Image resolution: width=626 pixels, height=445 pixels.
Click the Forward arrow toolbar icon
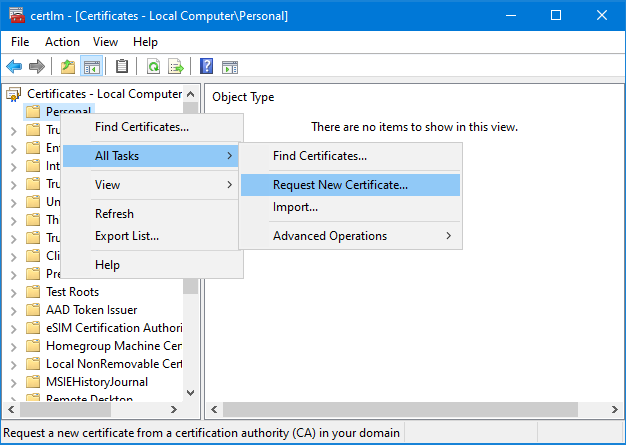[x=37, y=67]
